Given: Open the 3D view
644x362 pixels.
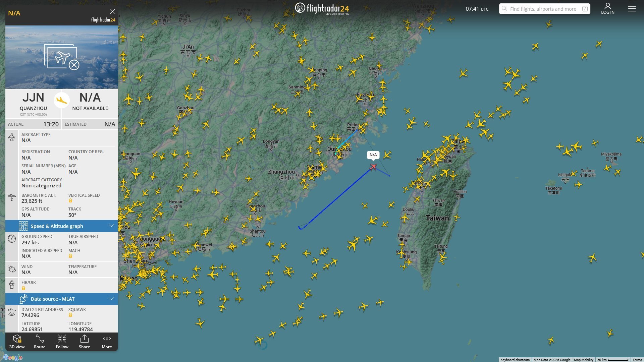Looking at the screenshot, I should (17, 342).
